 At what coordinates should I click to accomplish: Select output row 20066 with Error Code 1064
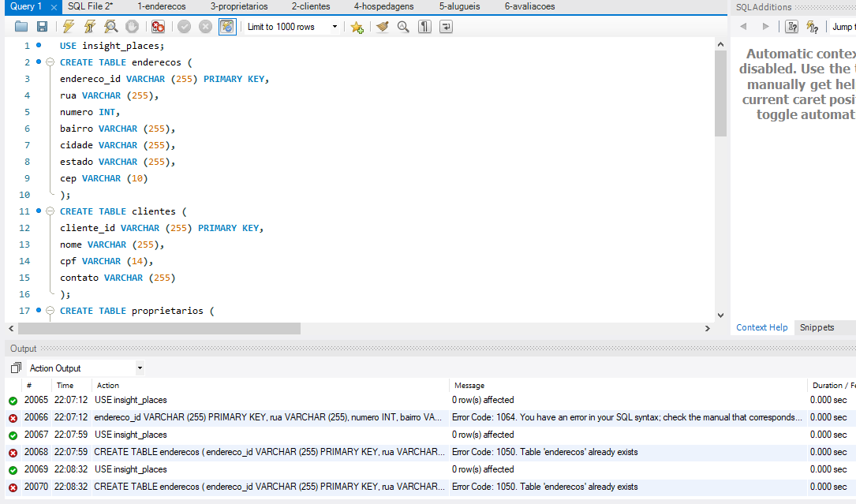click(430, 418)
